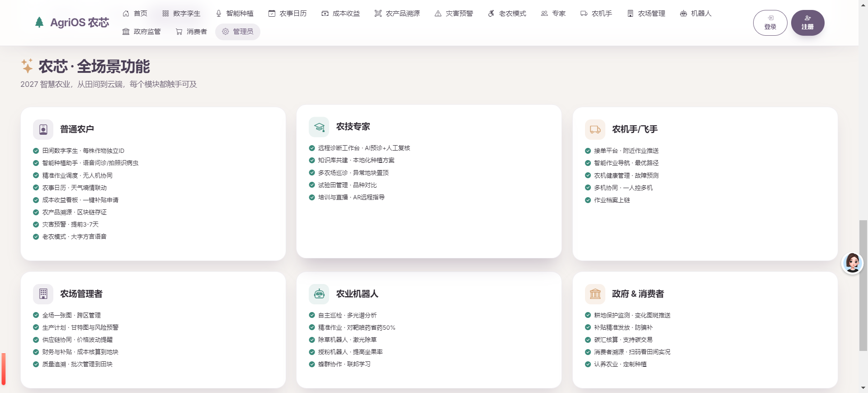Click the sparkle icon beside 农芯·全场景功能

pos(27,66)
